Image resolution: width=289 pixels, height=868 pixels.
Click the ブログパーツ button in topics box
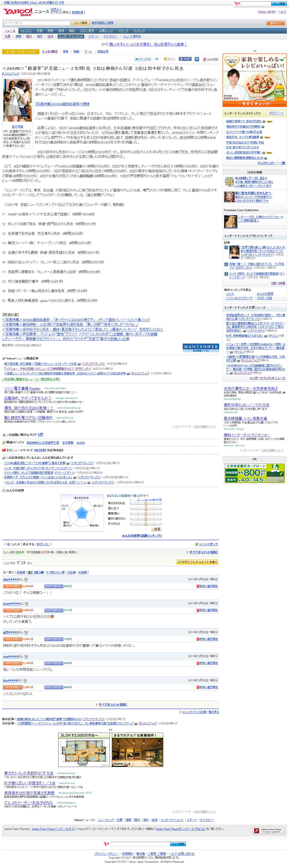tap(276, 113)
